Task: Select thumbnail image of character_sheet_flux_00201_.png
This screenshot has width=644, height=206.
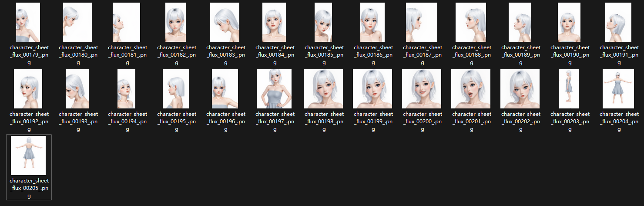Action: pyautogui.click(x=471, y=89)
